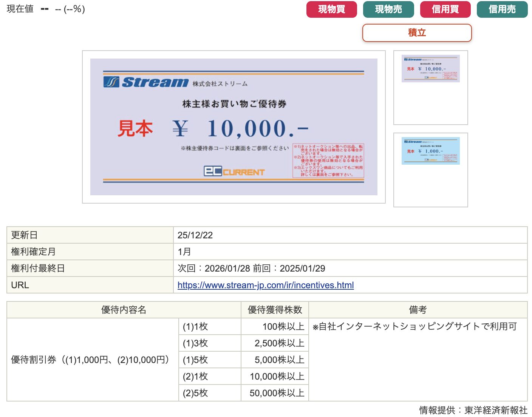Click the red 見本 mark on the large coupon

coord(135,129)
